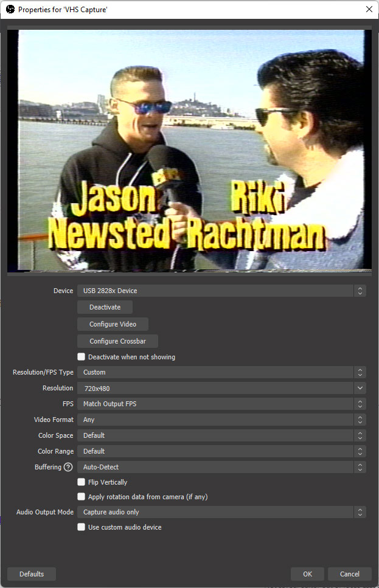Screen dimensions: 379x588
Task: Open Configure Crossbar settings
Action: 117,341
